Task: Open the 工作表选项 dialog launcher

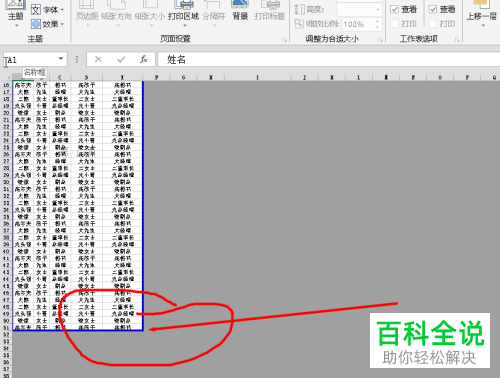Action: [x=457, y=40]
